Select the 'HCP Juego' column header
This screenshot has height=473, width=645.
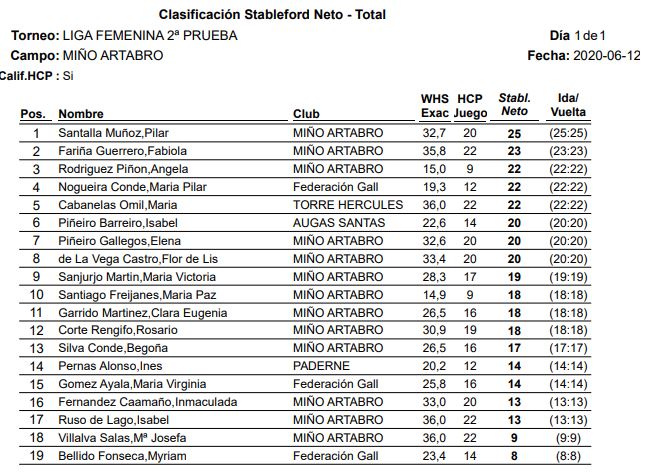coord(470,106)
